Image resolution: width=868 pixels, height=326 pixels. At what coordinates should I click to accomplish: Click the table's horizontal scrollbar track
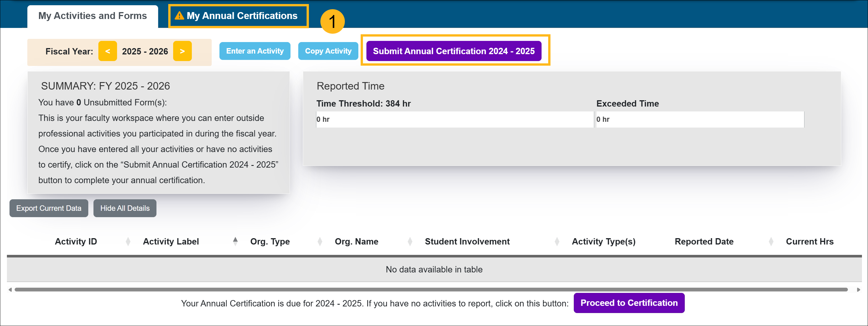tap(431, 289)
